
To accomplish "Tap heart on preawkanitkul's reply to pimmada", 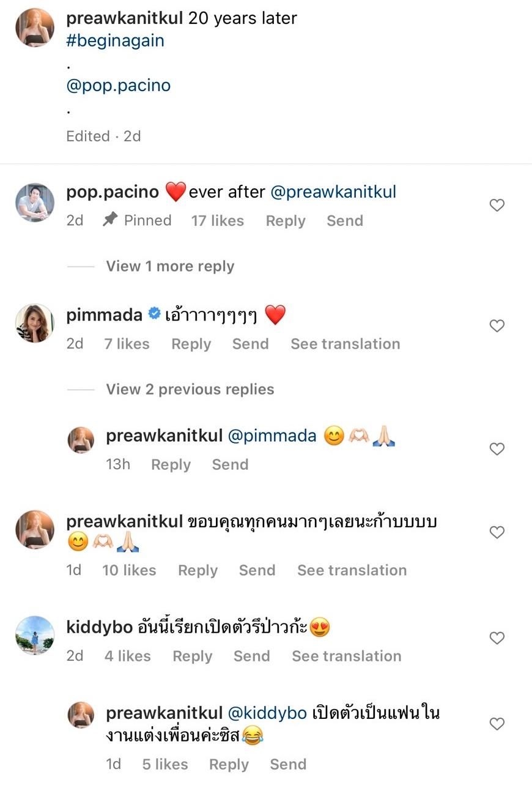I will (497, 449).
